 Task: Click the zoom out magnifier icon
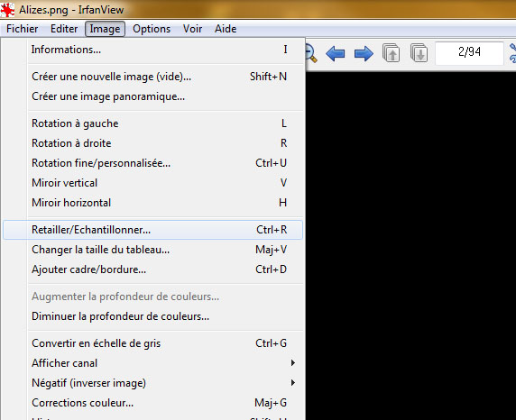click(x=311, y=54)
